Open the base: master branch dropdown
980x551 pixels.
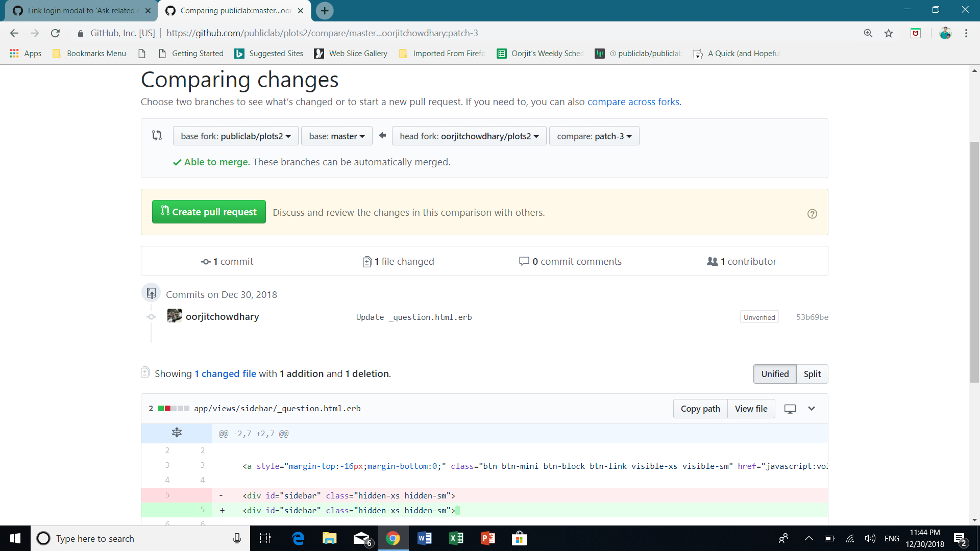[336, 136]
